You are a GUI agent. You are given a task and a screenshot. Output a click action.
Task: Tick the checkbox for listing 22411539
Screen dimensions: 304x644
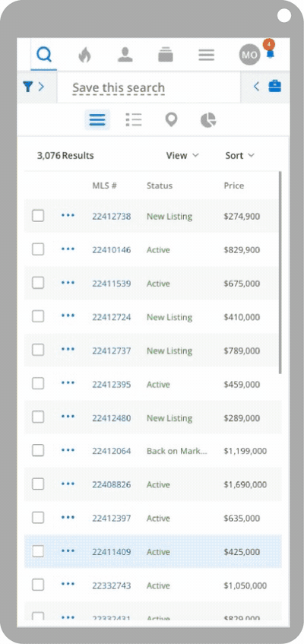point(38,283)
